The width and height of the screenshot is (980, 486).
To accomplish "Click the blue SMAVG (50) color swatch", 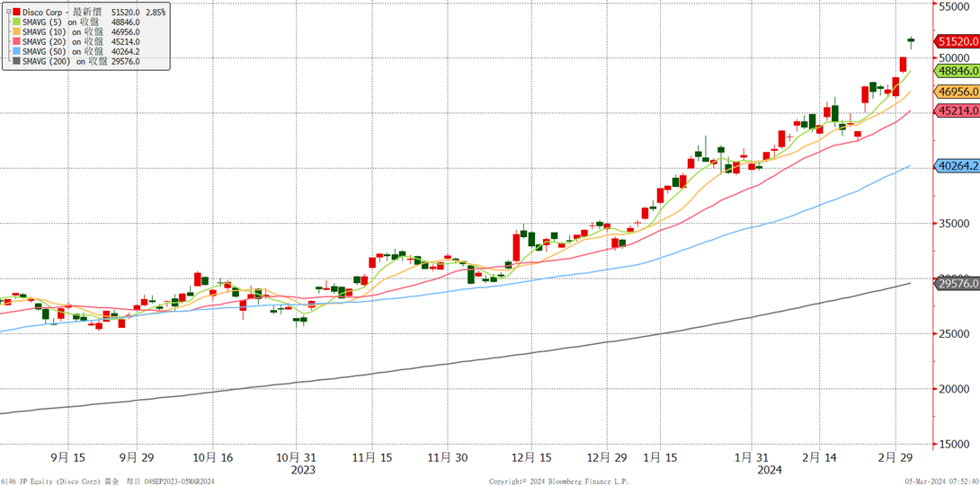I will click(15, 51).
